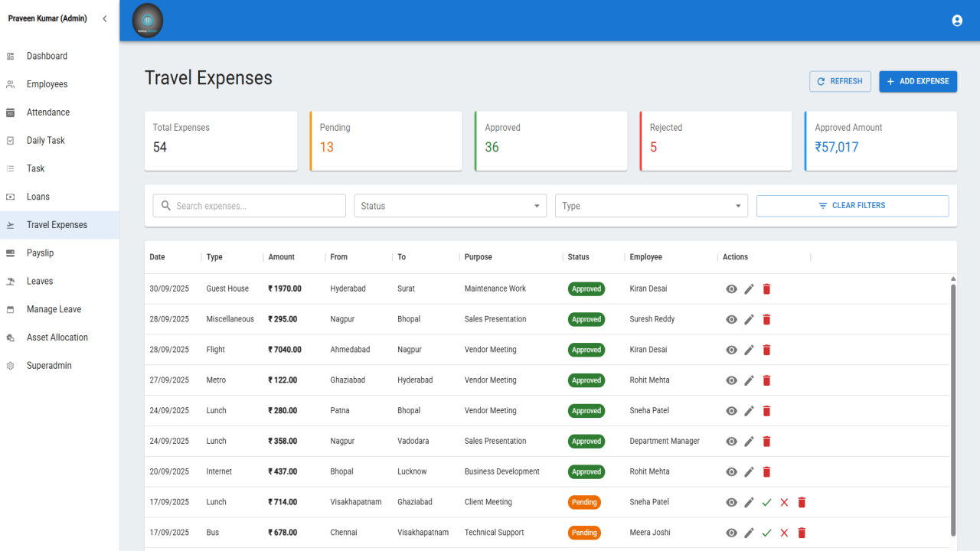
Task: Edit the Flight expense from Ahmedabad
Action: pos(749,350)
